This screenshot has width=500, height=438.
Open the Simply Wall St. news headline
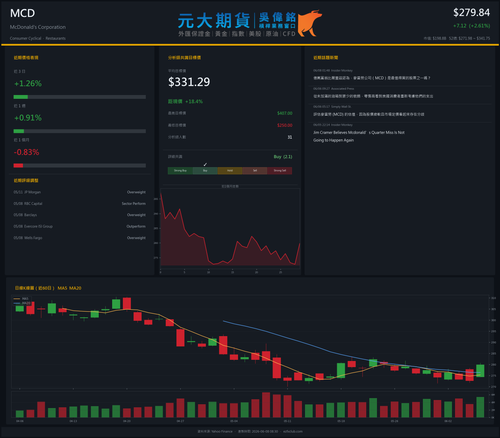coord(369,114)
